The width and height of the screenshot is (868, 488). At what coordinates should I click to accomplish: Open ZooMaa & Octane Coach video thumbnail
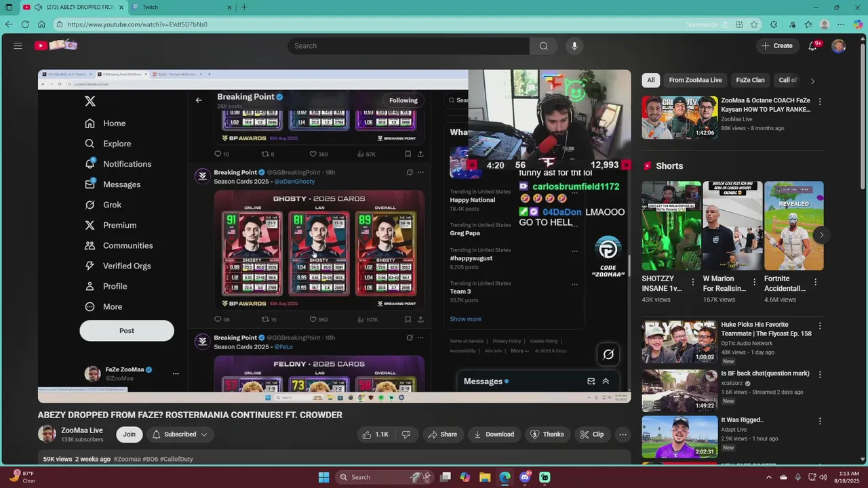(x=679, y=117)
